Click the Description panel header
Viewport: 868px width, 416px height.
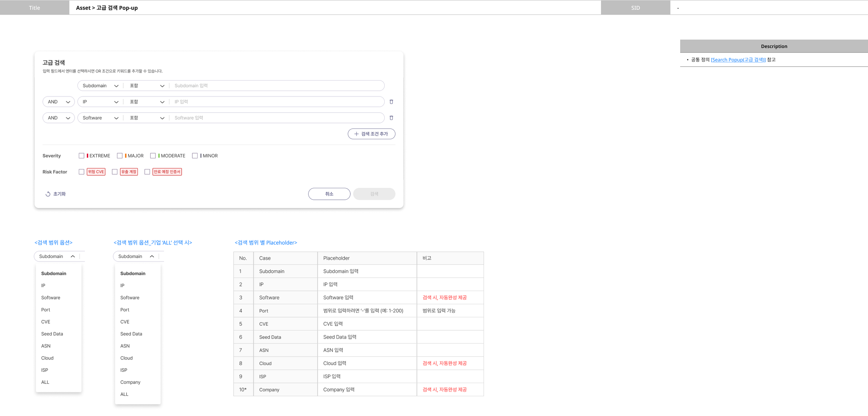774,46
